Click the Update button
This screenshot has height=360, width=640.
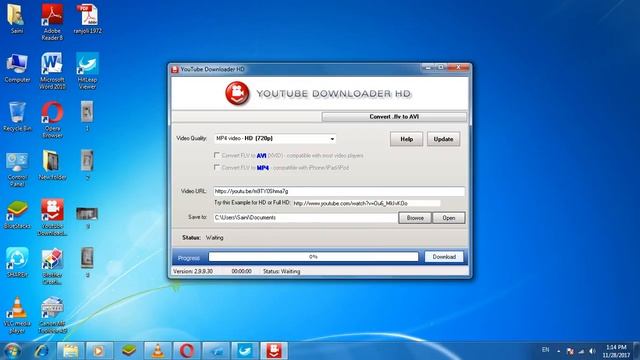coord(443,139)
